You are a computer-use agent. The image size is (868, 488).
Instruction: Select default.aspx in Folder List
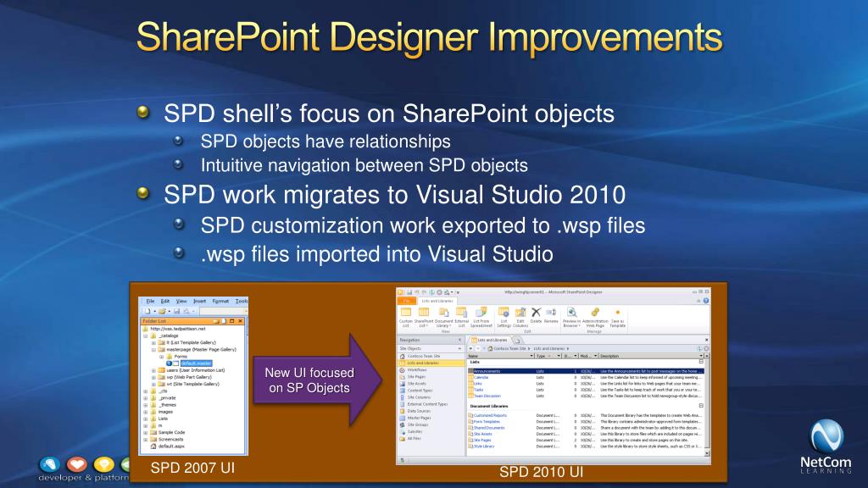point(171,446)
